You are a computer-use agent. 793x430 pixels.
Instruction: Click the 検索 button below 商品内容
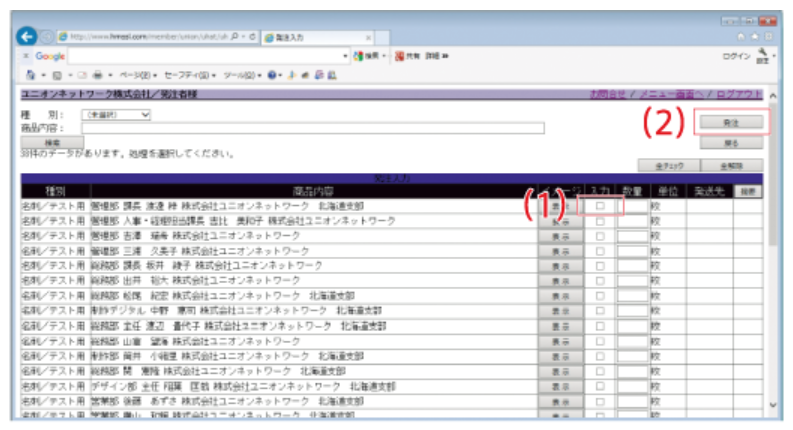tap(52, 143)
